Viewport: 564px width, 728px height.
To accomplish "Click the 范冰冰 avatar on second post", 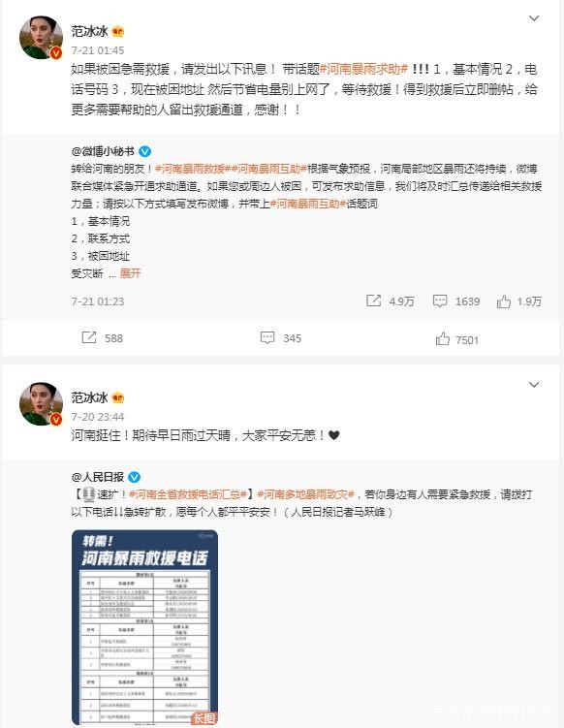I will point(41,404).
